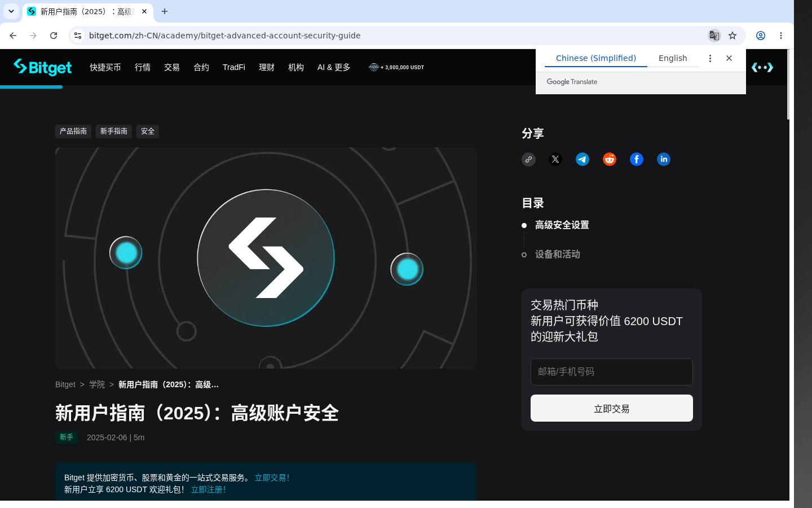Share article on LinkedIn

click(x=664, y=159)
